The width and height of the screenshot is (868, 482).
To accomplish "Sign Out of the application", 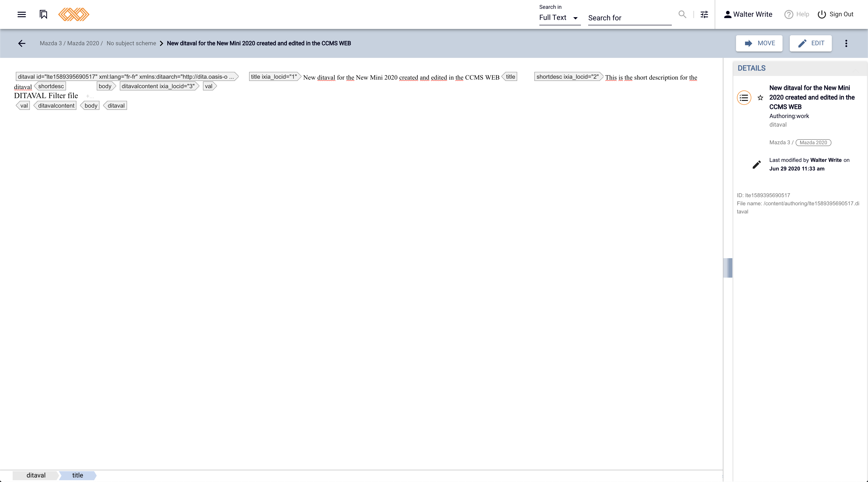I will tap(835, 14).
